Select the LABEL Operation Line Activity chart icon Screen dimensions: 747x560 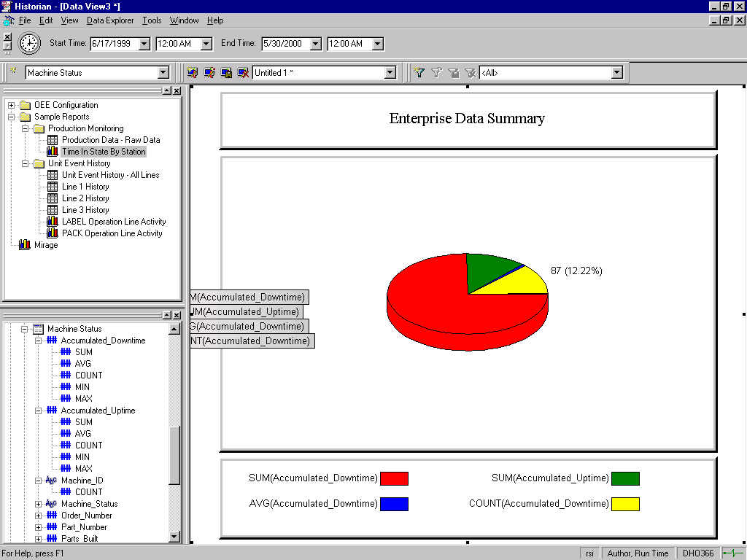pos(53,222)
